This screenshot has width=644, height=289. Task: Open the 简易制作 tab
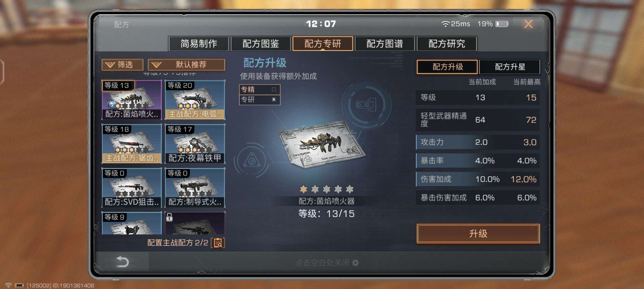coord(199,44)
